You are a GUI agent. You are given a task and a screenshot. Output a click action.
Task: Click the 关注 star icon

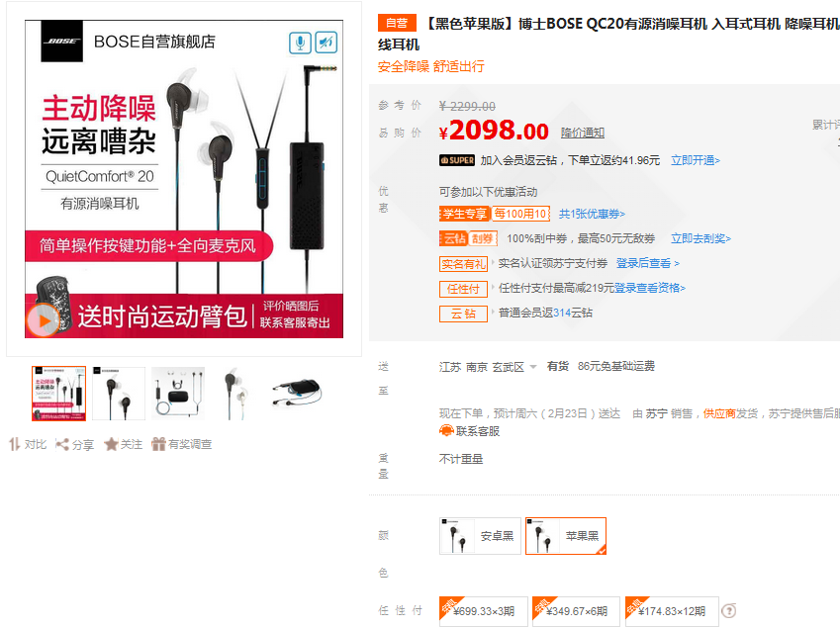tap(111, 444)
